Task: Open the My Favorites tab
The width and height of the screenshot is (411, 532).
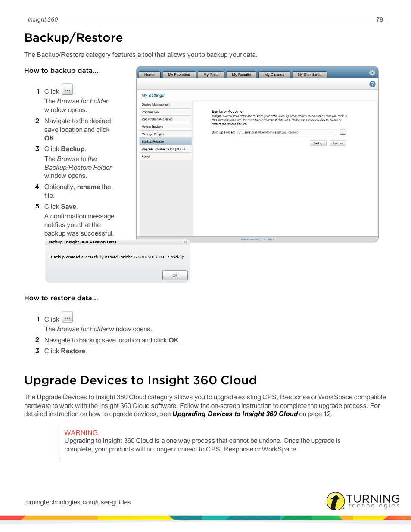Action: [179, 75]
